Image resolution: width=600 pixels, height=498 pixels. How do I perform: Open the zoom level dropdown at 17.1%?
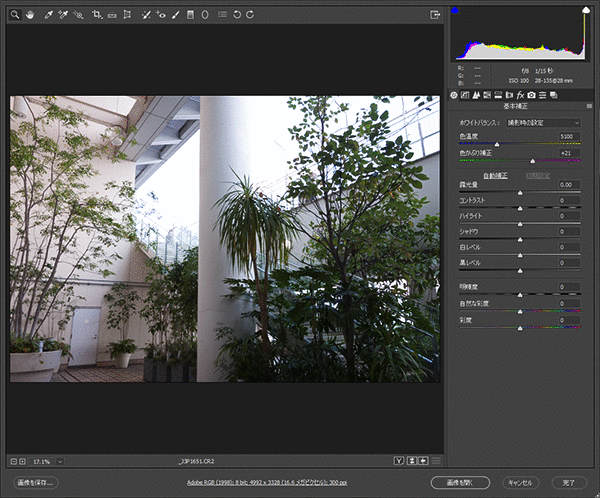pos(60,462)
